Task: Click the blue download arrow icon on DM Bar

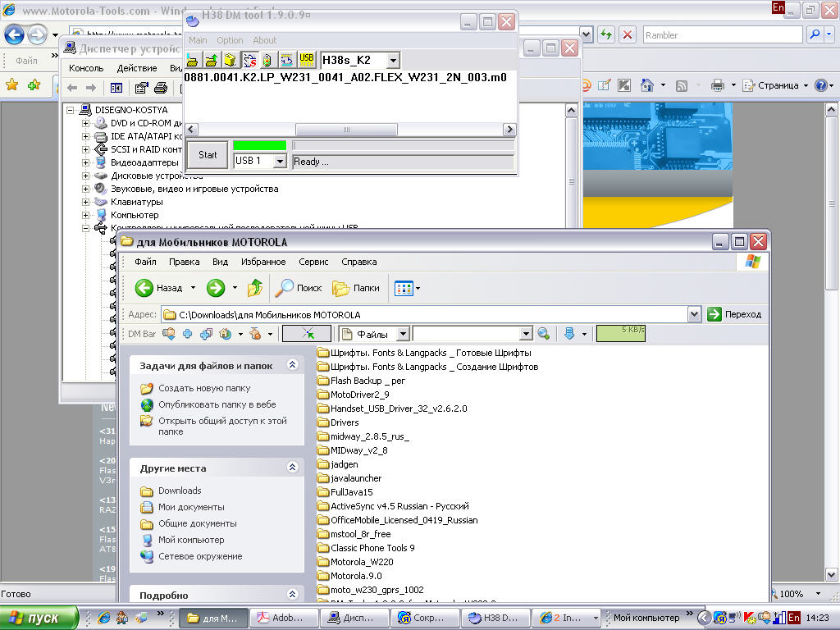Action: (569, 334)
